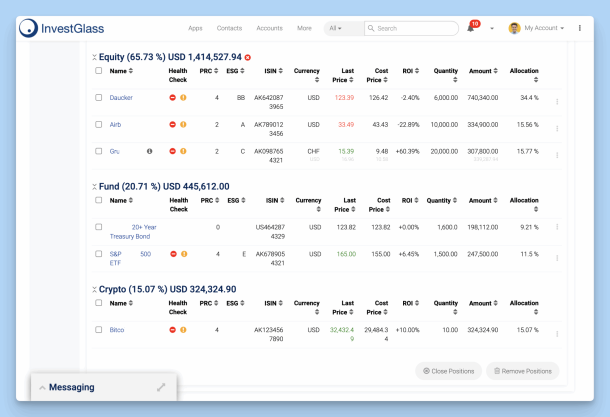Click the Close Positions button

(x=448, y=371)
